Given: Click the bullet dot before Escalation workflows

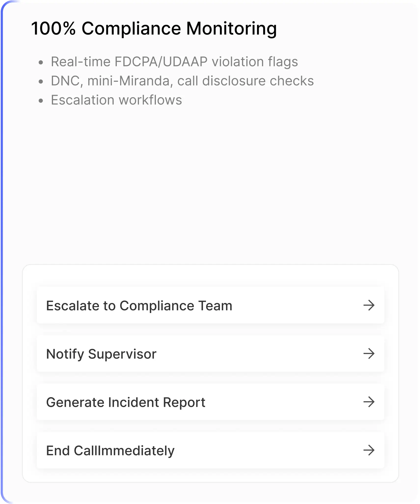Looking at the screenshot, I should coord(41,101).
